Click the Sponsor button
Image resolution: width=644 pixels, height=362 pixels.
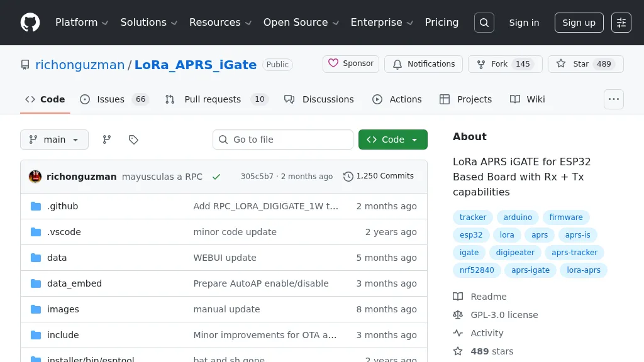coord(351,64)
